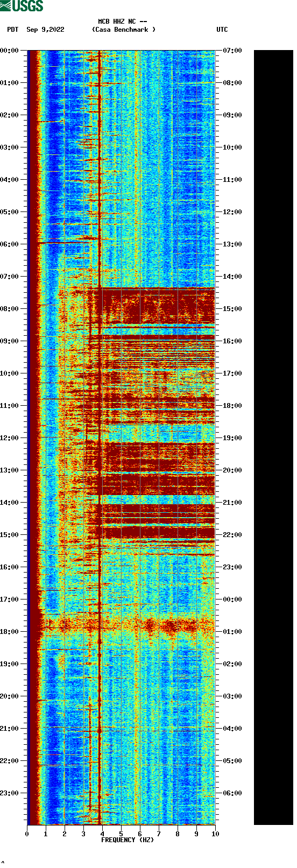Click the 01:00 UTC time label

click(x=232, y=632)
